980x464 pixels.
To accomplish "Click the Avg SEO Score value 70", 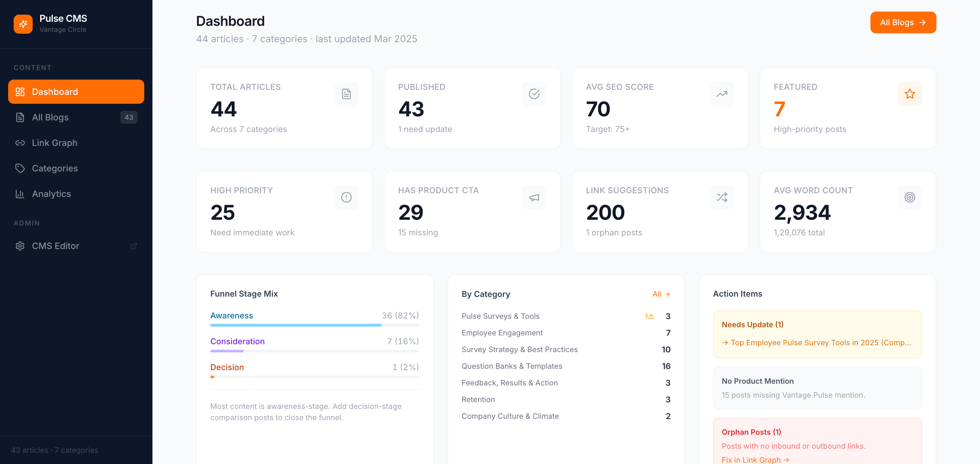I will 598,109.
